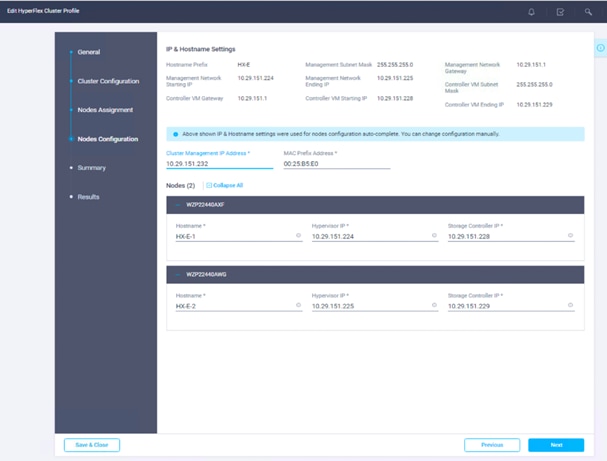Click clear icon in 10.29.151.229 storage field

(570, 305)
